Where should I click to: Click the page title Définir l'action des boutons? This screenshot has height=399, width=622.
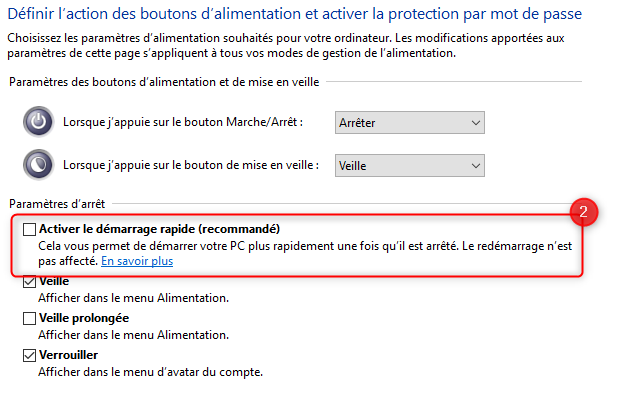(295, 14)
